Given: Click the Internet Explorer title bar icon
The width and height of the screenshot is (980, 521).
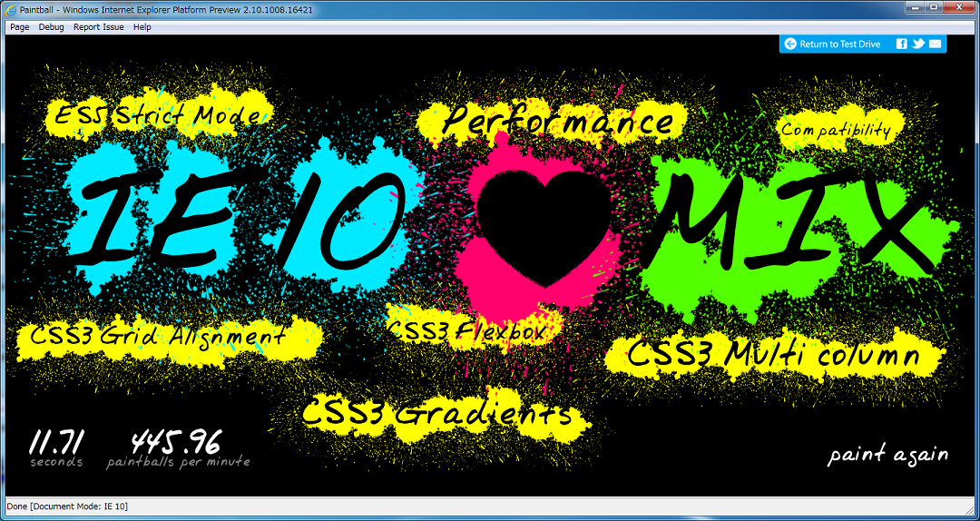Looking at the screenshot, I should (x=11, y=9).
